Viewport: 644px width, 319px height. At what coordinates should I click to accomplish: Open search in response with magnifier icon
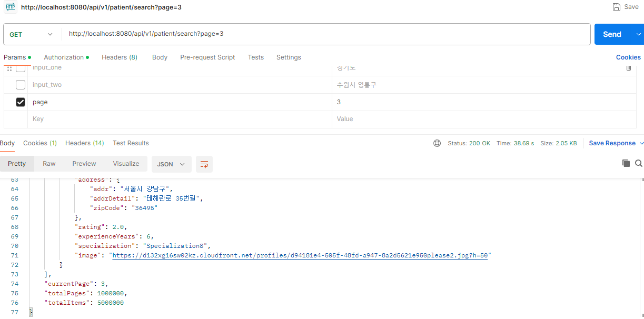pyautogui.click(x=639, y=163)
